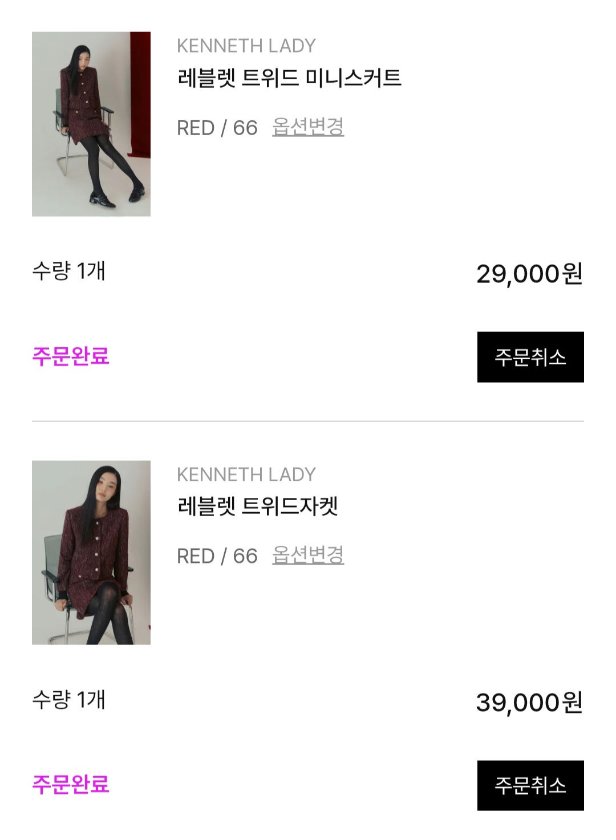Tap the 레블렛 트위드자켓 product title
The height and width of the screenshot is (840, 616).
pos(258,506)
